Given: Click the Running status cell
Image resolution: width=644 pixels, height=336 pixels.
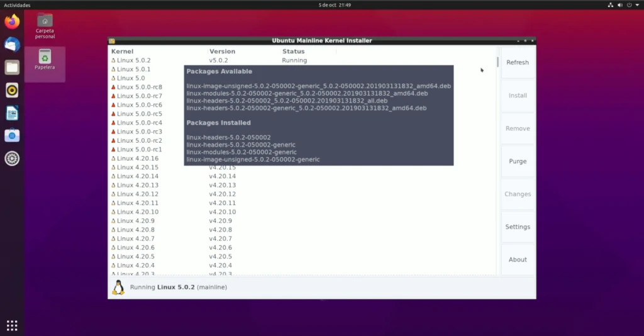Looking at the screenshot, I should (x=294, y=60).
